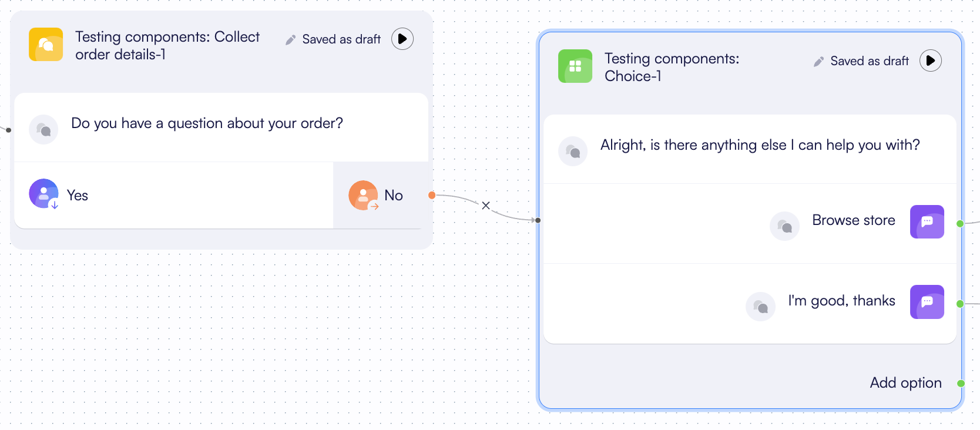The height and width of the screenshot is (430, 980).
Task: Click Add option in the Choice node
Action: coord(905,382)
